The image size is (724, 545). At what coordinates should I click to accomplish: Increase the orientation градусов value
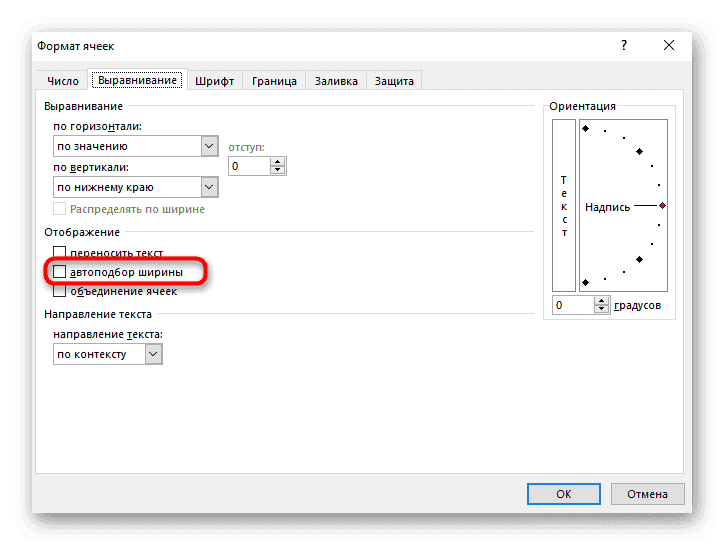pyautogui.click(x=603, y=300)
